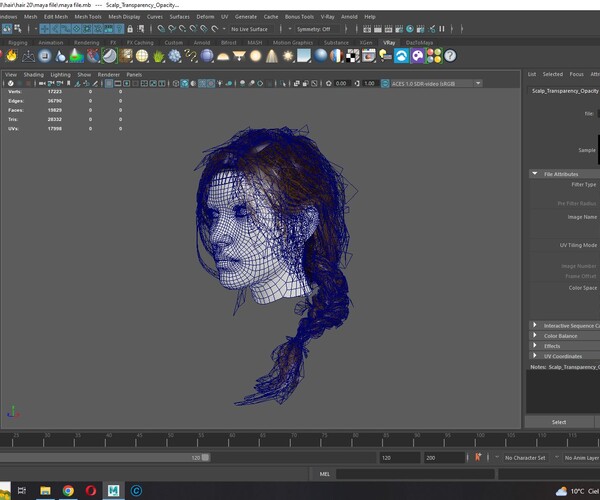Toggle snap to view planes icon
This screenshot has width=600, height=500.
pos(204,29)
